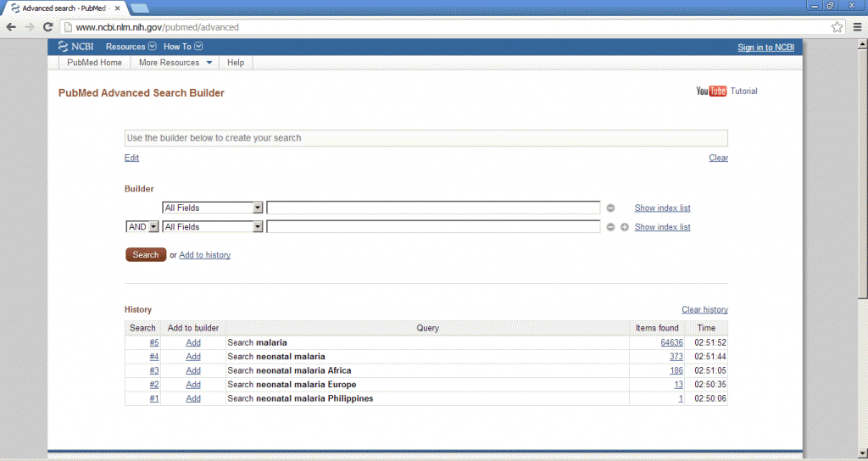Open history search #5
868x461 pixels.
(x=154, y=342)
